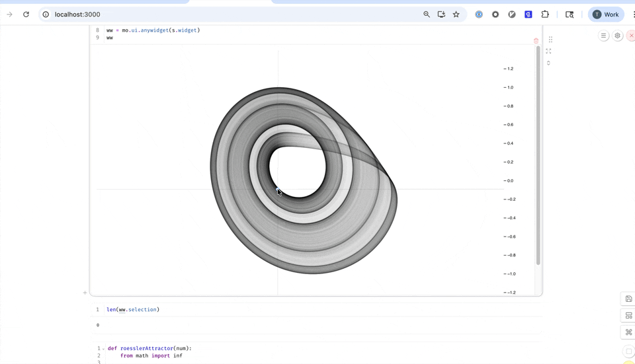Open notebook settings gear
This screenshot has width=635, height=364.
[x=618, y=36]
